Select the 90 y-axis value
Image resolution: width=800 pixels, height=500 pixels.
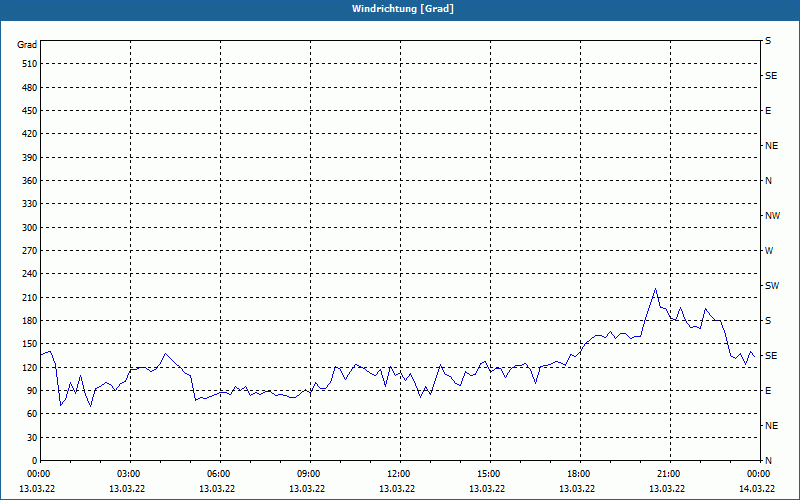pos(32,391)
